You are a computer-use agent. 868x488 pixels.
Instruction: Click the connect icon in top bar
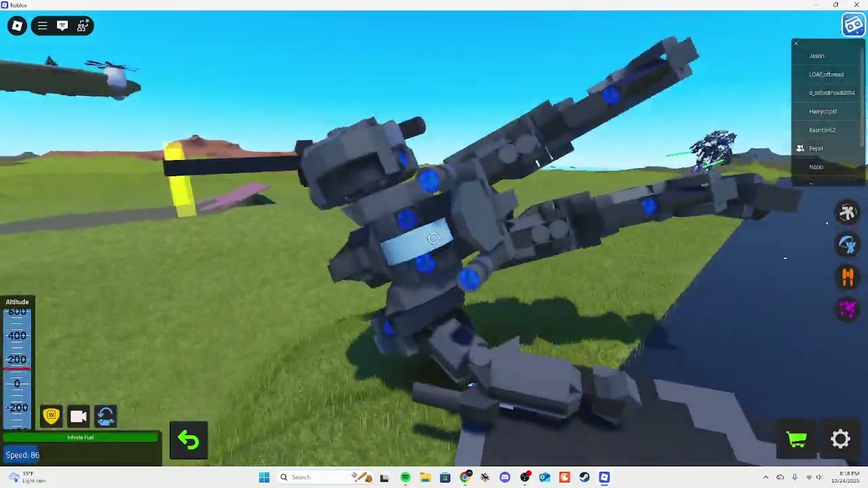coord(82,26)
